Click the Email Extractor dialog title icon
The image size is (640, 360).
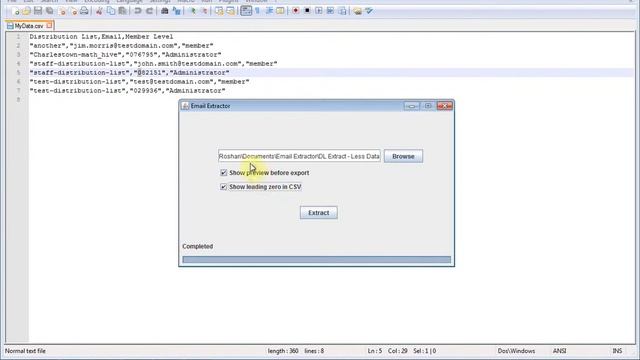click(185, 106)
